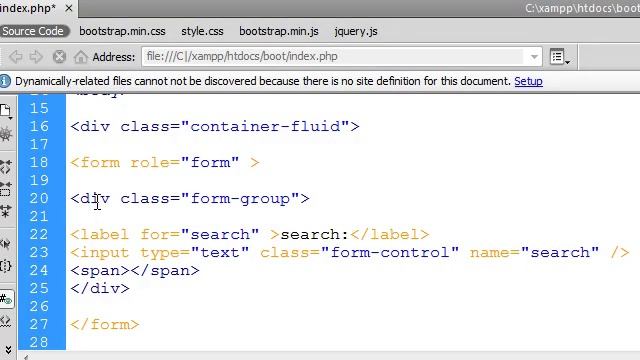The width and height of the screenshot is (640, 360).
Task: Click the "container-fluid" class value text
Action: 265,127
